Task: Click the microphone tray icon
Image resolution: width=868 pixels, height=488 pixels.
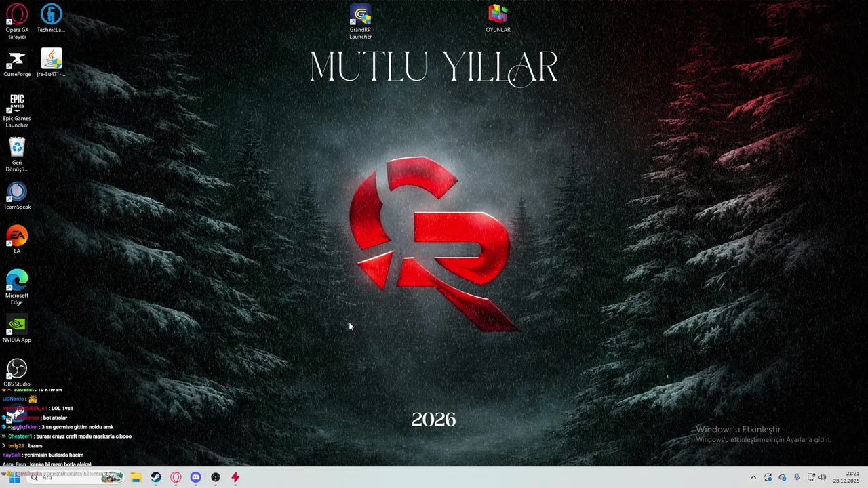Action: click(797, 477)
